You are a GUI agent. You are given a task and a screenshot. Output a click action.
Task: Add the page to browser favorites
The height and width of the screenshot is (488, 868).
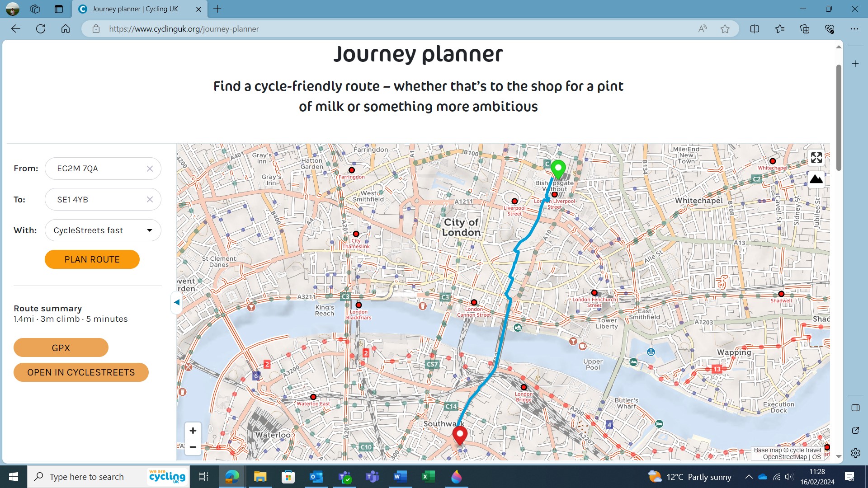point(725,28)
